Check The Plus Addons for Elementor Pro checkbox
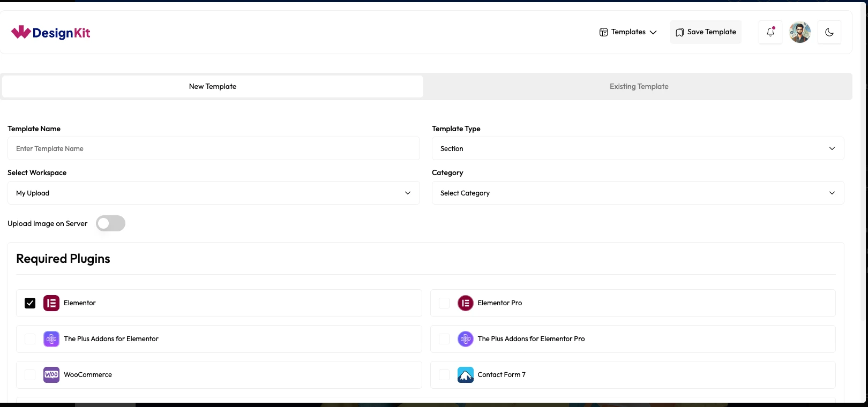The image size is (868, 407). click(x=444, y=339)
